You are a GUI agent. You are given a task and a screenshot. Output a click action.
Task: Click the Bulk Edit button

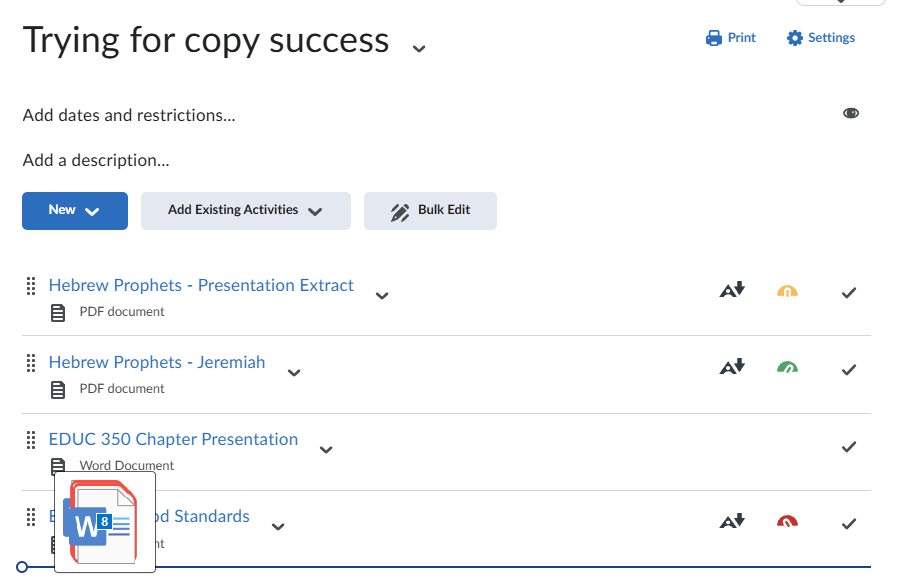point(430,211)
